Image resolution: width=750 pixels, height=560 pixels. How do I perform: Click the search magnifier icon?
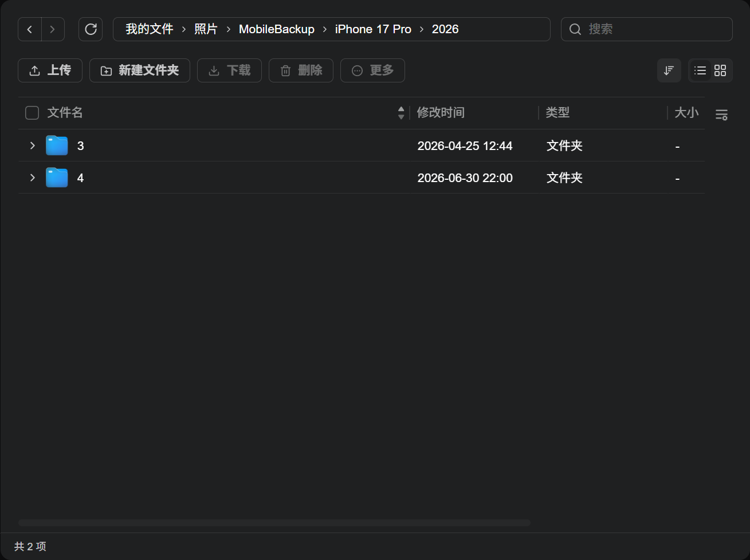pos(575,29)
